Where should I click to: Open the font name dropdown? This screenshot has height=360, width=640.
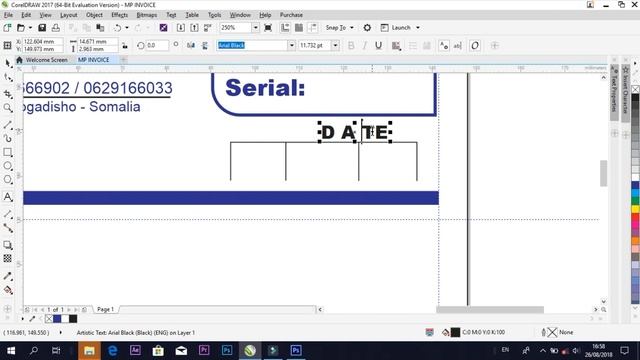pos(291,45)
